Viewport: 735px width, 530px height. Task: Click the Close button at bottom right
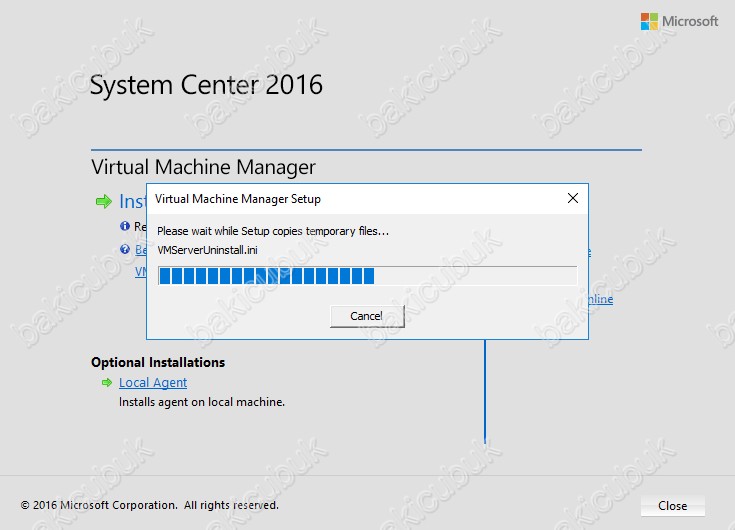point(673,506)
